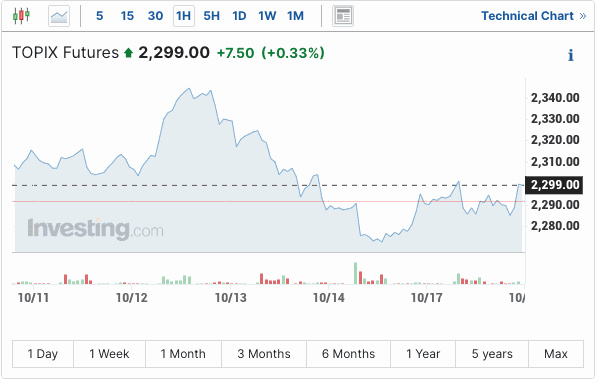Click the 10/12 date axis label

[132, 298]
